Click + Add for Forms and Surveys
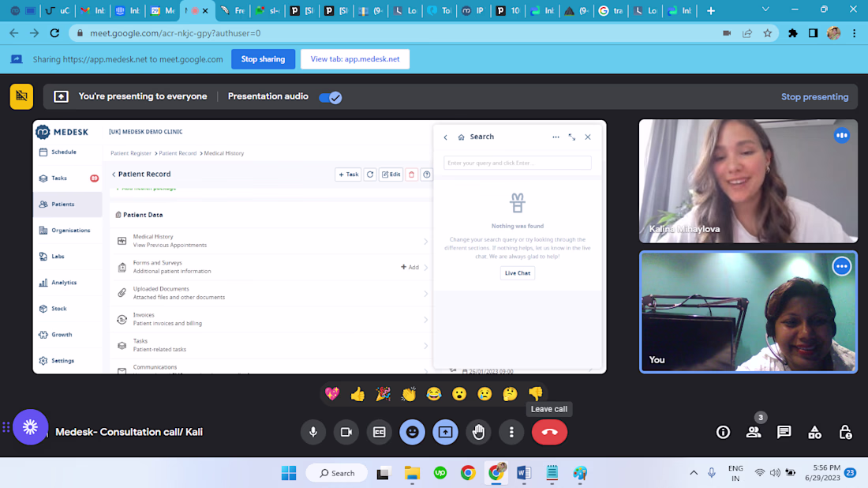Viewport: 868px width, 488px height. coord(410,268)
